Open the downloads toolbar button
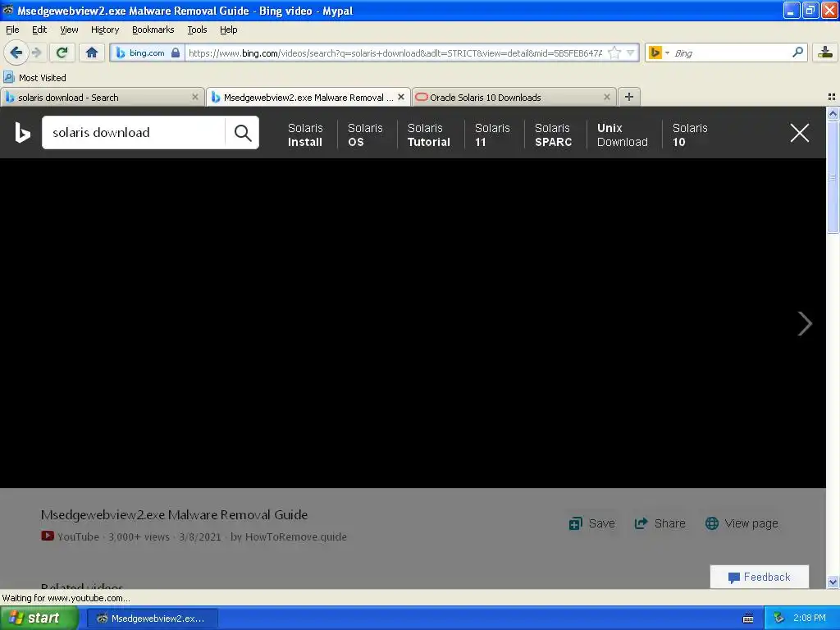Viewport: 840px width, 630px height. click(x=825, y=52)
